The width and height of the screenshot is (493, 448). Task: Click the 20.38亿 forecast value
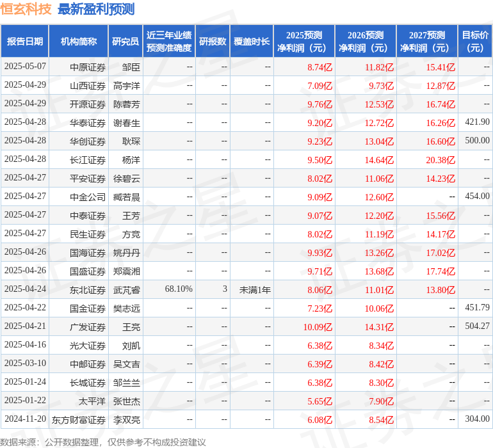(440, 160)
